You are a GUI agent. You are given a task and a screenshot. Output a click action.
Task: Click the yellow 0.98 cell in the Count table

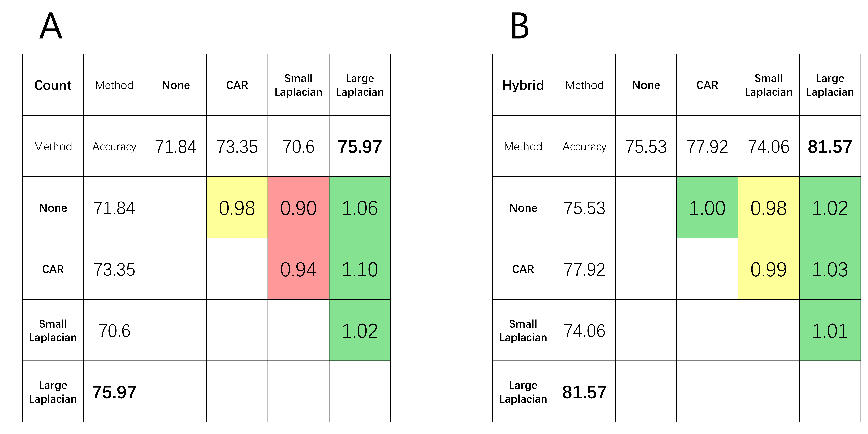tap(237, 208)
